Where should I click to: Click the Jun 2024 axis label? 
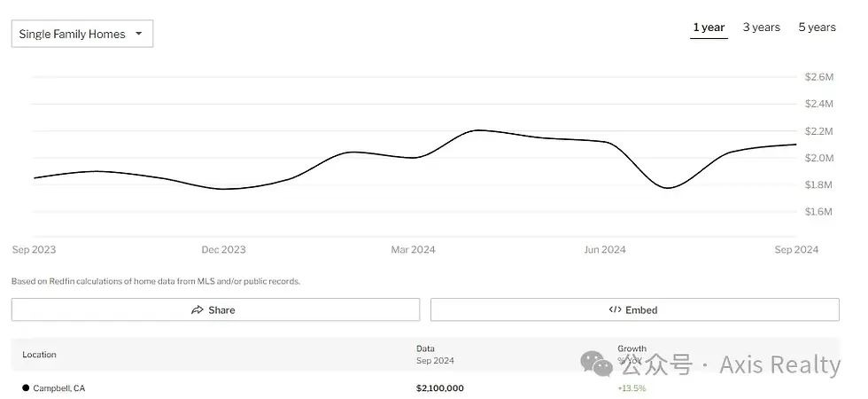(x=604, y=250)
